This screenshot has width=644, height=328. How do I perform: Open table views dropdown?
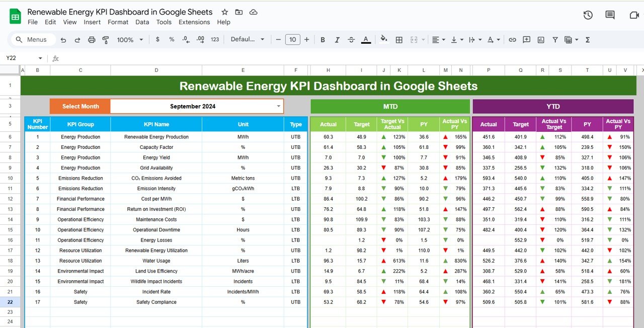(571, 40)
